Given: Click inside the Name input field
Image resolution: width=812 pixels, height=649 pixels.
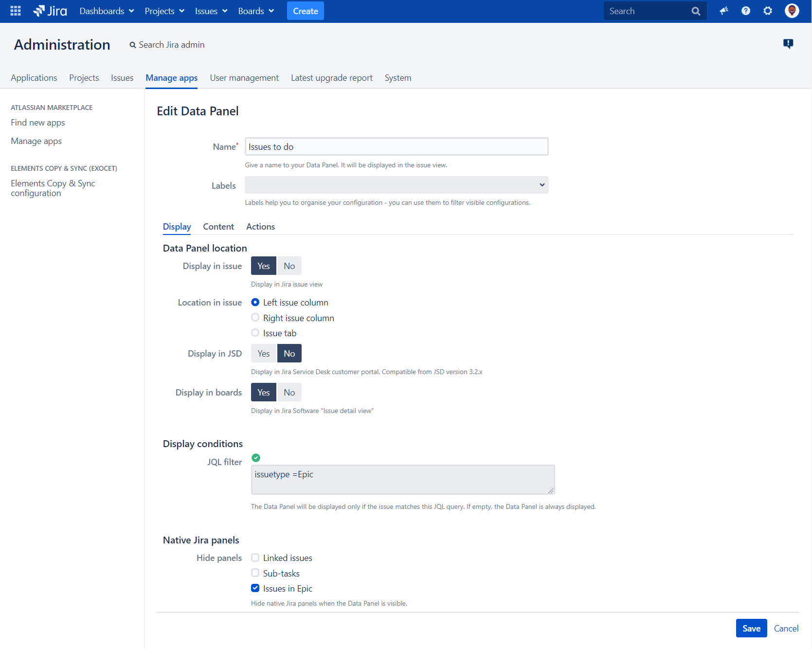Looking at the screenshot, I should [x=396, y=146].
